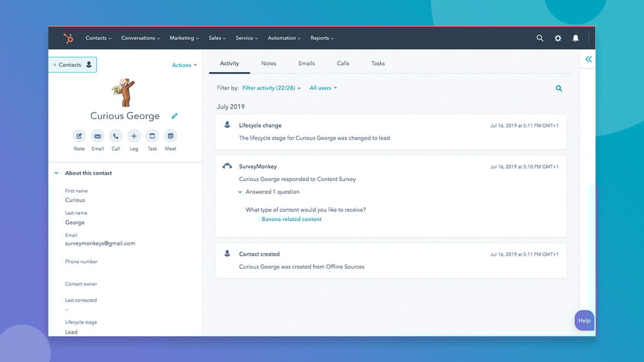The image size is (644, 362).
Task: Search the activity timeline with magnifier icon
Action: (559, 88)
